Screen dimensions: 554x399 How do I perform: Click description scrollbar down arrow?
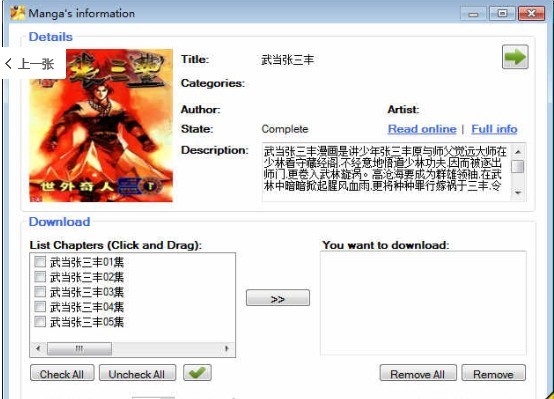coord(518,193)
